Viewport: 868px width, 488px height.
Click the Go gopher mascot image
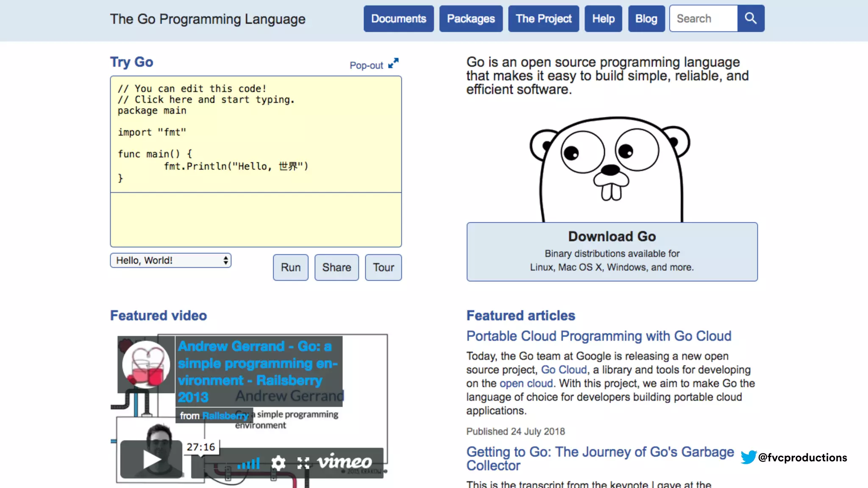click(x=611, y=169)
